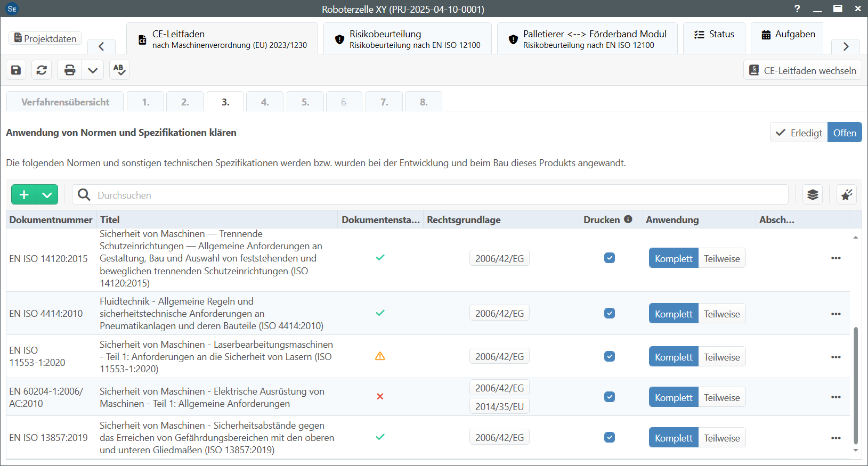Image resolution: width=868 pixels, height=466 pixels.
Task: Set EN ISO 14120:2015 application to Komplett
Action: pos(674,258)
